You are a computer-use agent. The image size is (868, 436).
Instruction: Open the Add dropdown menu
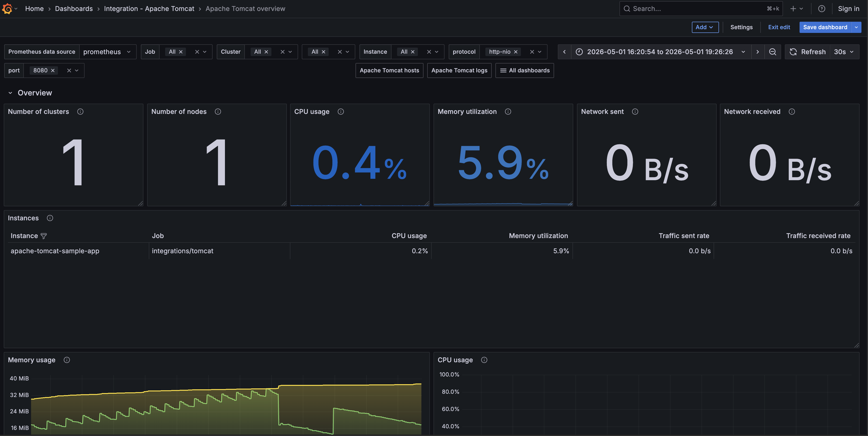pos(705,27)
